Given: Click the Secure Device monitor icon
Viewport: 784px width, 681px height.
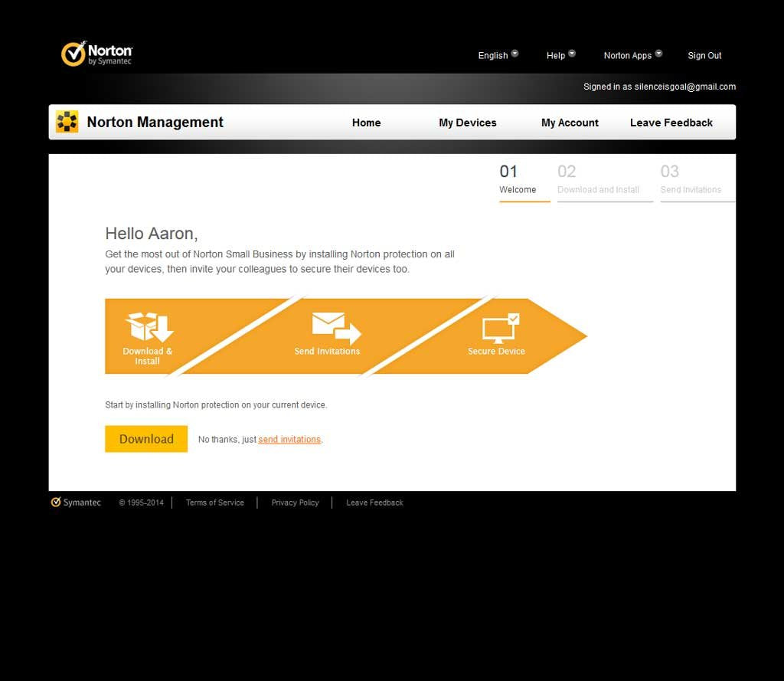Looking at the screenshot, I should [x=500, y=328].
